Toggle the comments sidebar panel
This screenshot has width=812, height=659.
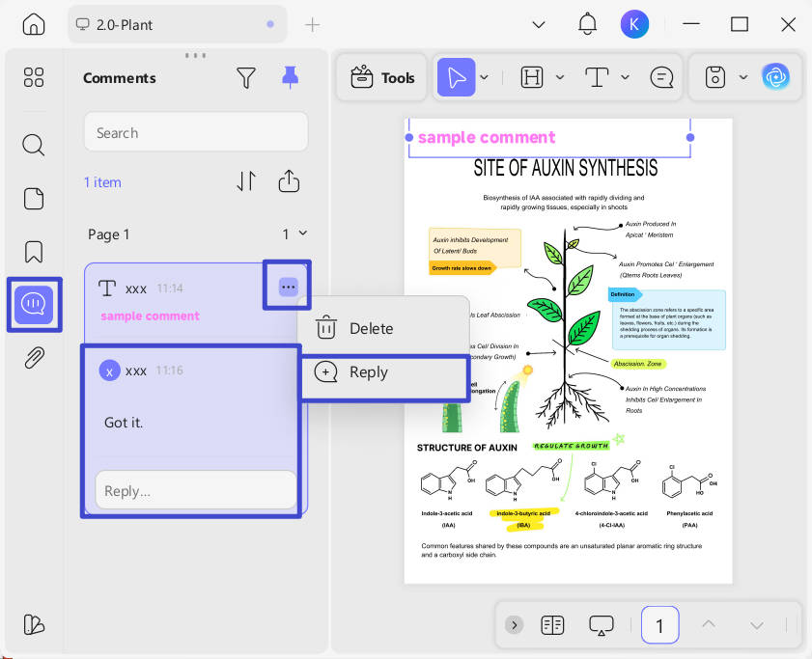coord(34,304)
